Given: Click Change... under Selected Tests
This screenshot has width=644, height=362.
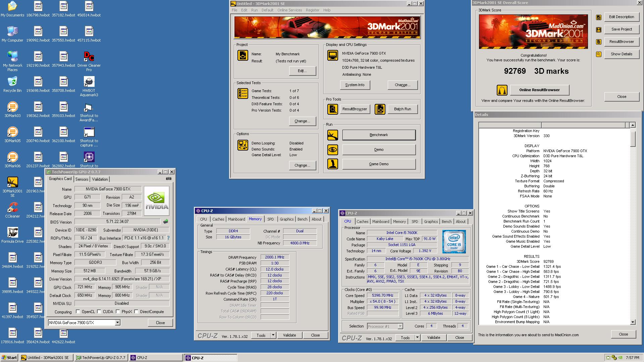Looking at the screenshot, I should (302, 121).
